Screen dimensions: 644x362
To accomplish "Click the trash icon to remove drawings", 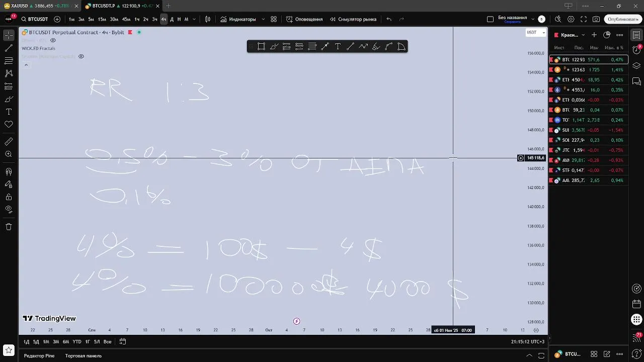I will [x=9, y=227].
